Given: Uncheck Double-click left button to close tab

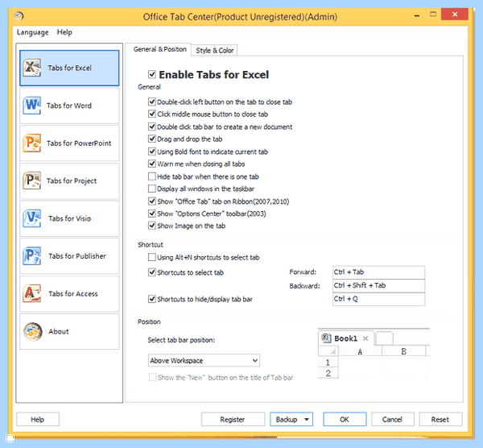Looking at the screenshot, I should (x=152, y=102).
